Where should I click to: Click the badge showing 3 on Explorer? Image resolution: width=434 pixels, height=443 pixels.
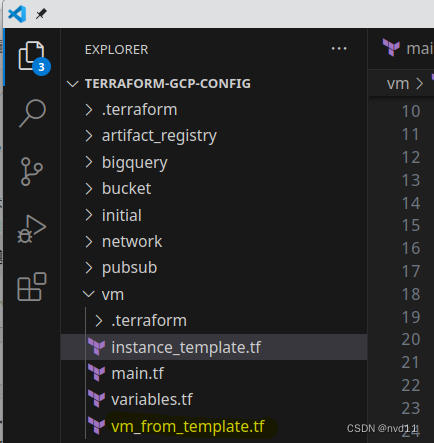41,67
